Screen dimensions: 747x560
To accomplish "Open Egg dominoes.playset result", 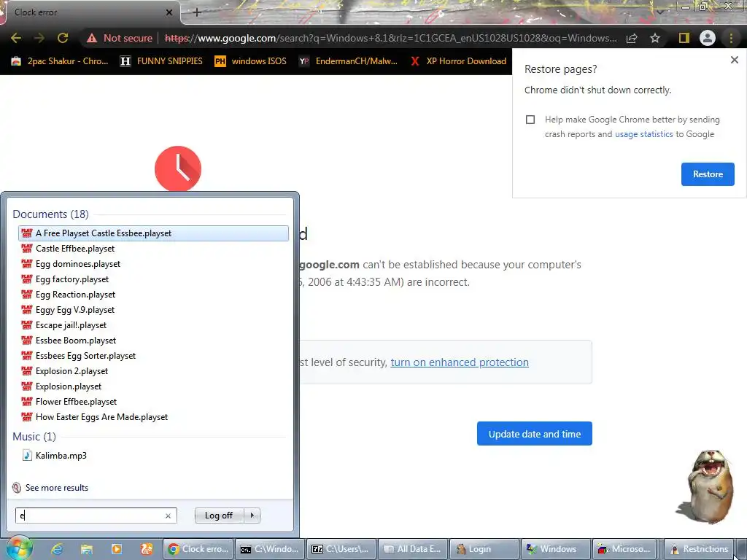I will click(x=153, y=264).
